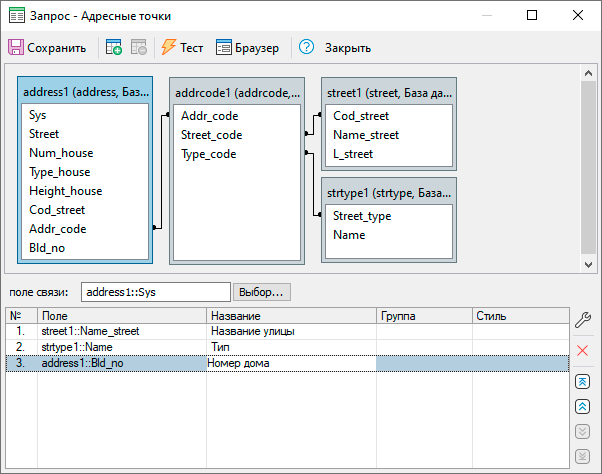
Task: Open field properties with wrench icon
Action: (x=583, y=320)
